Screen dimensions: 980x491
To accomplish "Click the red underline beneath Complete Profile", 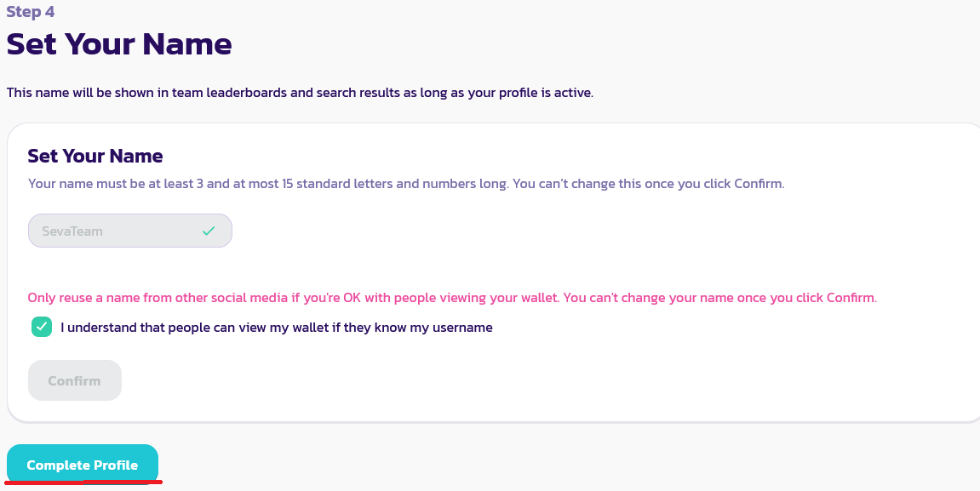I will pyautogui.click(x=83, y=482).
